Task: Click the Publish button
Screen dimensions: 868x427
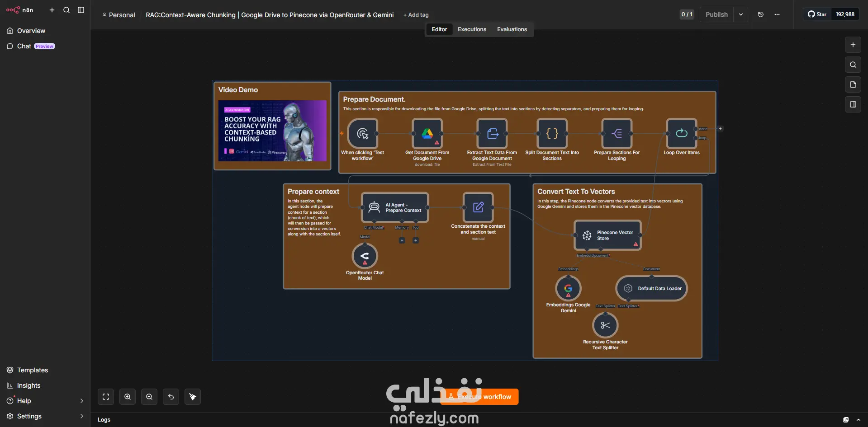Action: point(716,14)
